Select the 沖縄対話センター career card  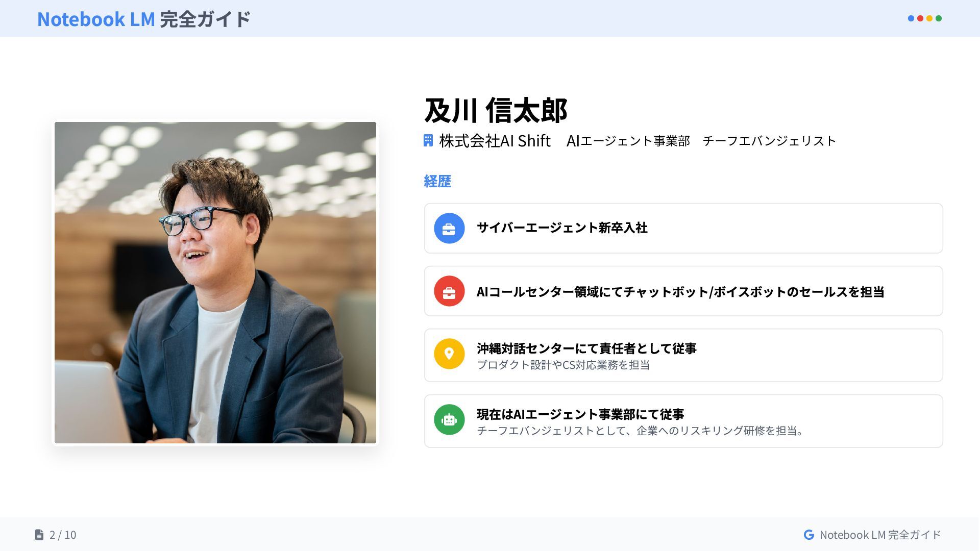[683, 356]
